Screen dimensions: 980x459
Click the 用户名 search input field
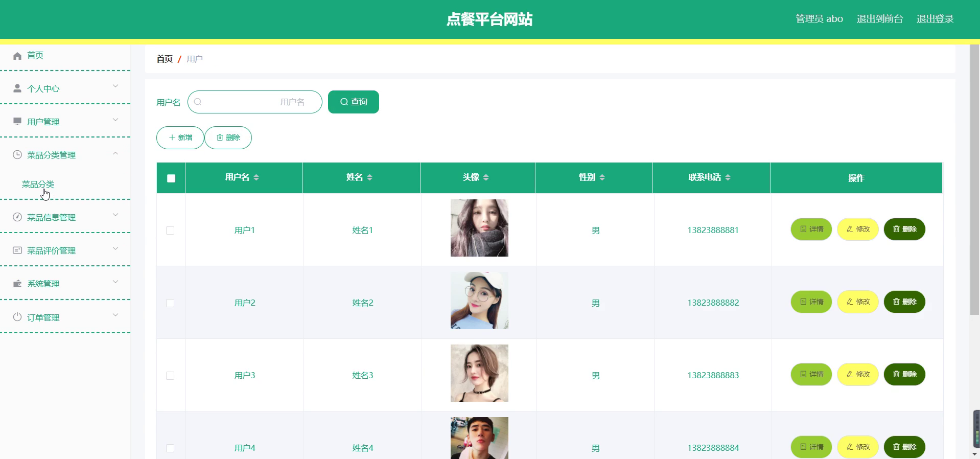[x=255, y=102]
